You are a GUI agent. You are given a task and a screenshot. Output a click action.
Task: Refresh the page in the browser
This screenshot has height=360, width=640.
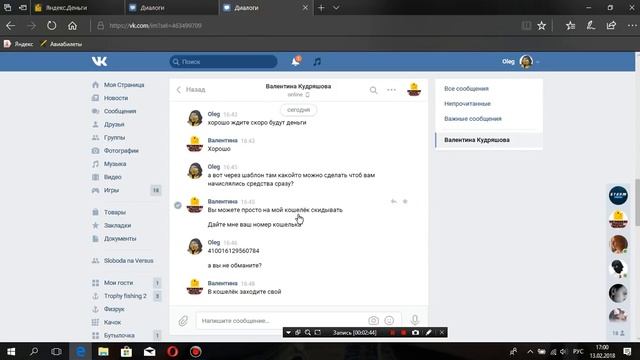tap(51, 26)
